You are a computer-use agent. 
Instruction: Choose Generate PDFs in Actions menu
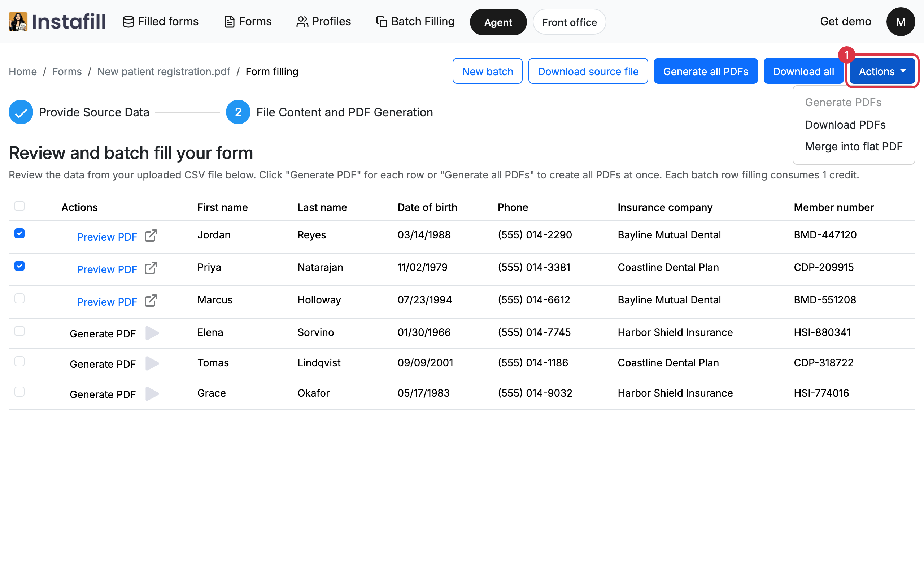pos(843,103)
